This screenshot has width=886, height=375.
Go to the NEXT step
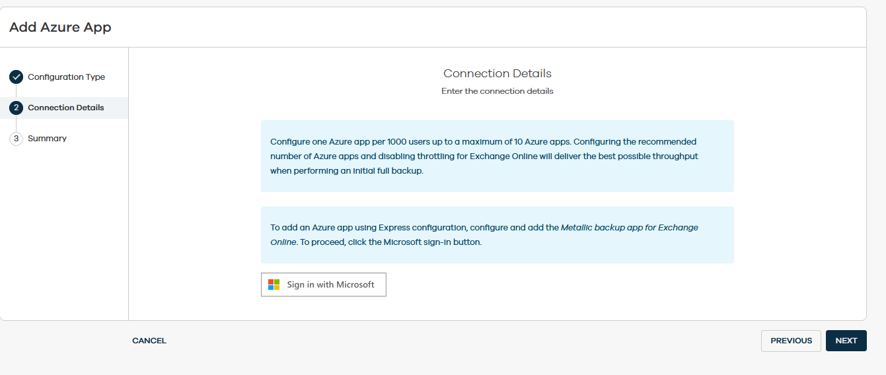pyautogui.click(x=846, y=341)
